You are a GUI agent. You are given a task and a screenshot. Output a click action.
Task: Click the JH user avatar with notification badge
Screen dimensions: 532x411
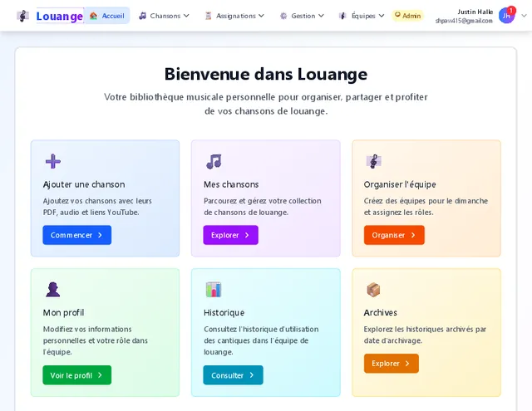[506, 15]
